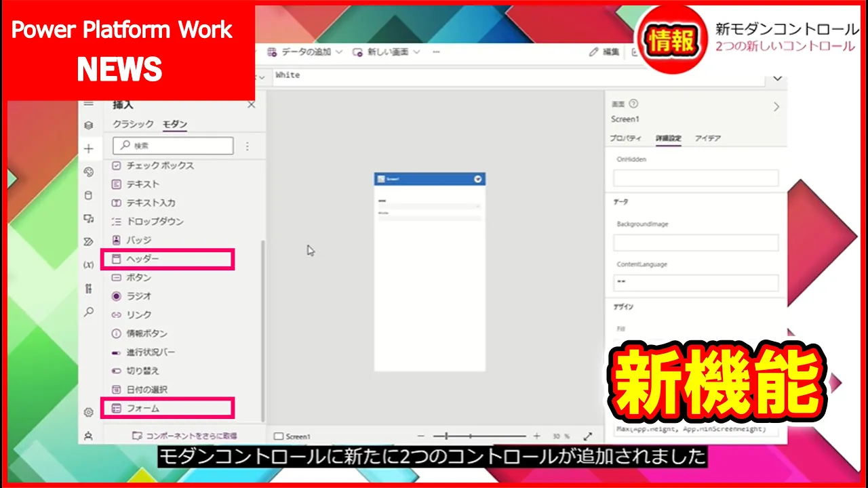Insert the 進行状況バー control
This screenshot has height=488, width=868.
click(143, 352)
